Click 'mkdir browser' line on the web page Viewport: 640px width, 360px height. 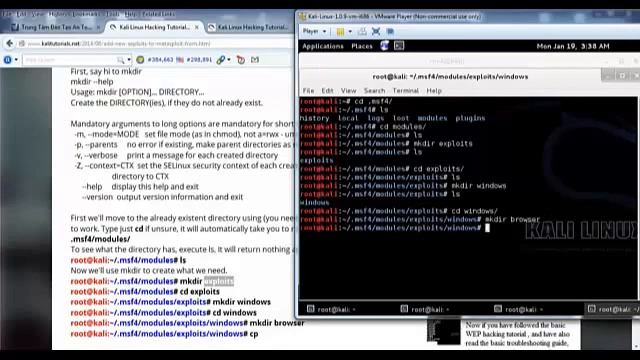click(x=187, y=323)
